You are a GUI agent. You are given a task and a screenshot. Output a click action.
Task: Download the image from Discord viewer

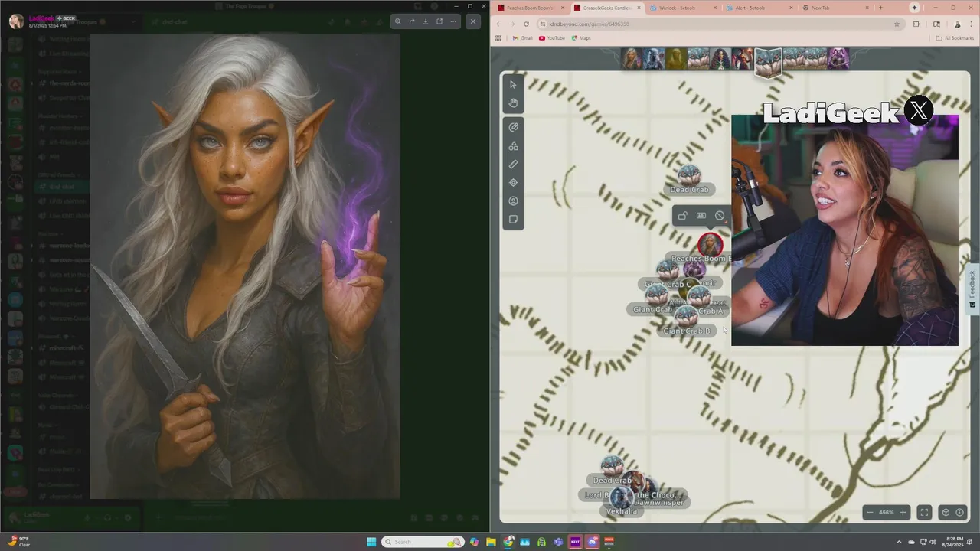pos(426,21)
